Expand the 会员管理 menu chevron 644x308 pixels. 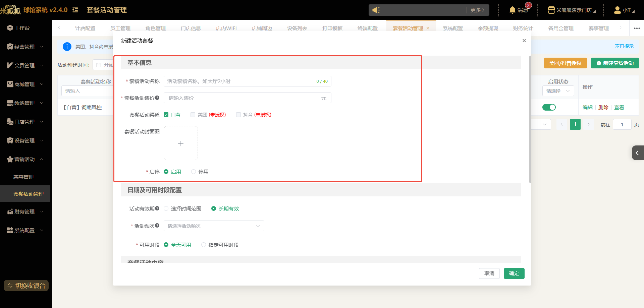(x=42, y=65)
